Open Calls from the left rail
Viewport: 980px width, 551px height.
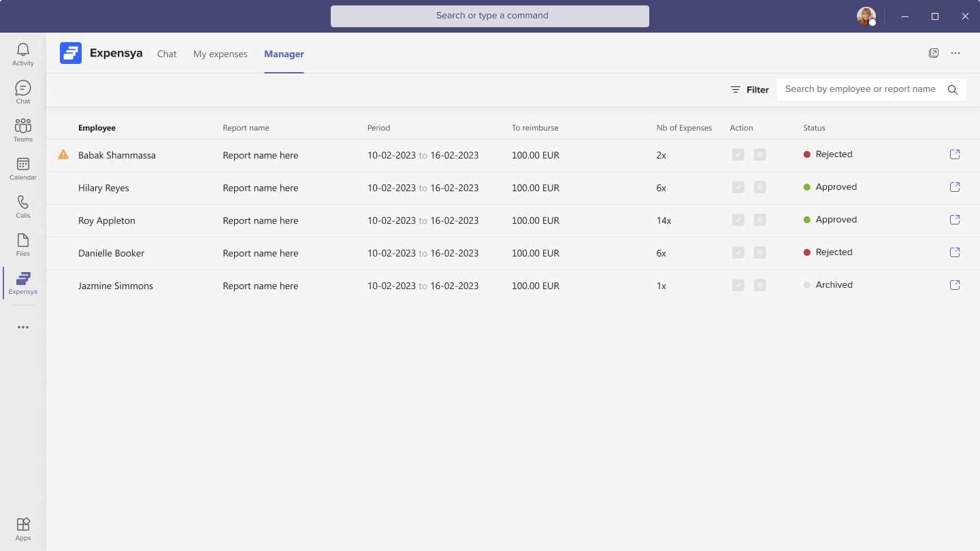[23, 207]
